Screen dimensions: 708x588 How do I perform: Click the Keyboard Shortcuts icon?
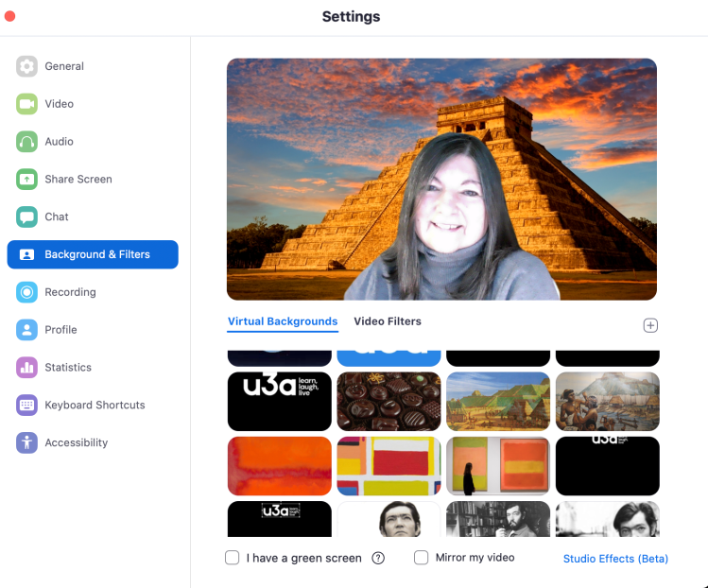(x=26, y=405)
